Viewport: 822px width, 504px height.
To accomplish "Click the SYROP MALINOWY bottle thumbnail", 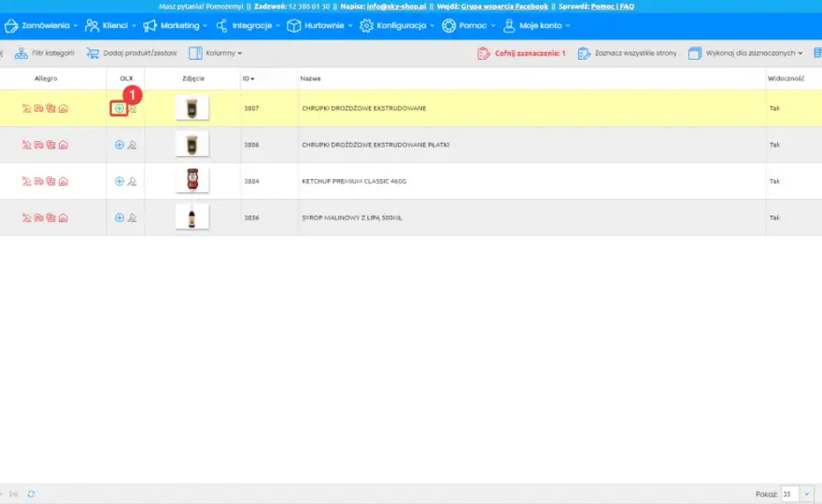I will 191,217.
